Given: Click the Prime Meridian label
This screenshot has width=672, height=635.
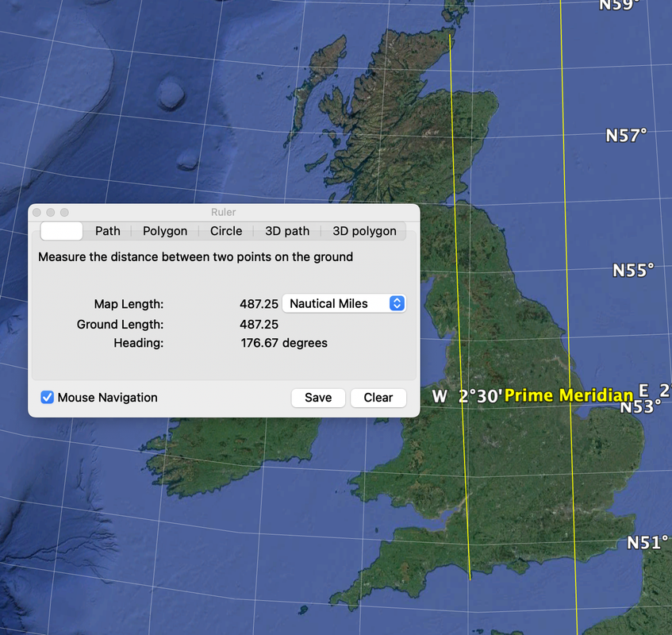Looking at the screenshot, I should tap(569, 395).
